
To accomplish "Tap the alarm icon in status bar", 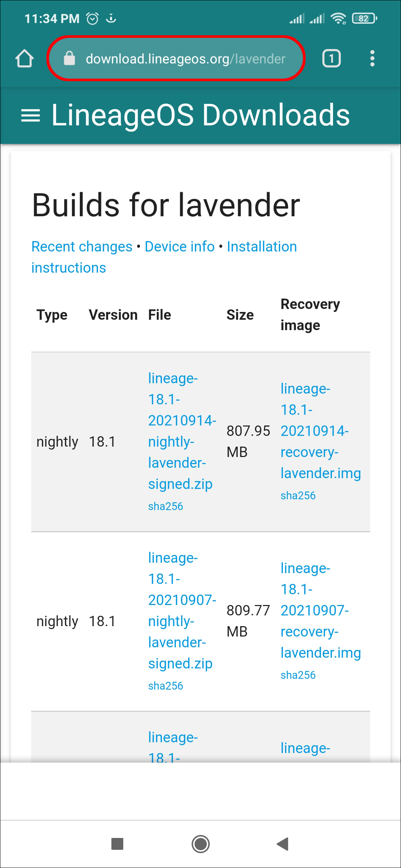I will [92, 18].
